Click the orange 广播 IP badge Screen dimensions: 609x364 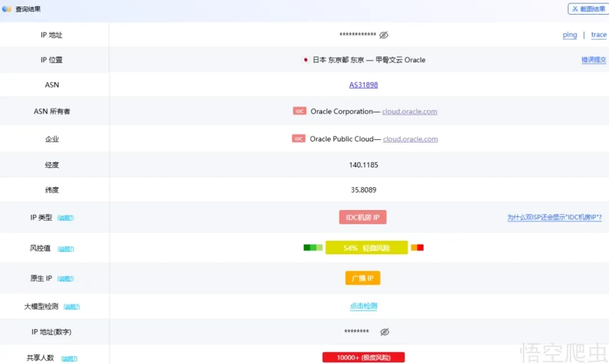pyautogui.click(x=363, y=278)
